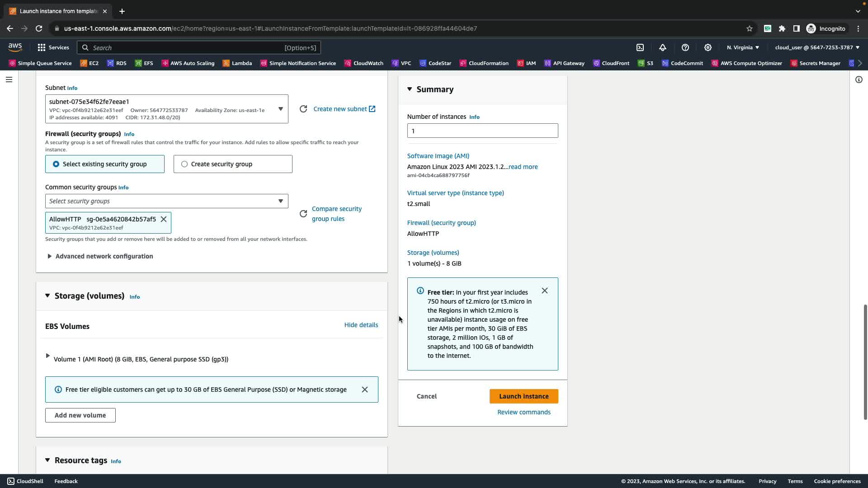Dismiss the Free tier info box in Summary
868x488 pixels.
click(x=545, y=291)
